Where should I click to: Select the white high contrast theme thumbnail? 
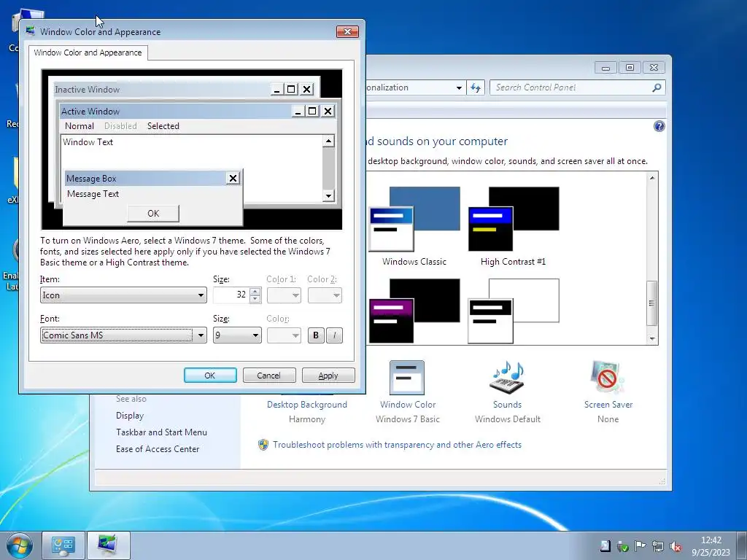[x=514, y=311]
